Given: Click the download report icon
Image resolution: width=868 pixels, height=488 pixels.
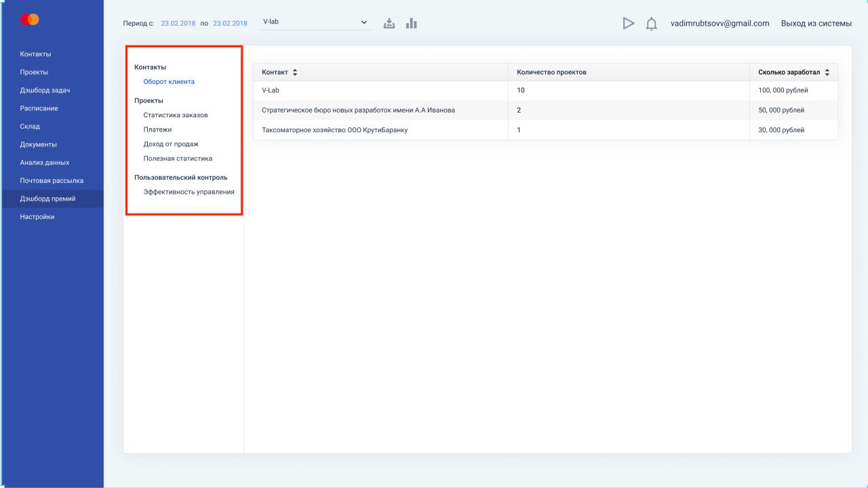Looking at the screenshot, I should pyautogui.click(x=389, y=23).
